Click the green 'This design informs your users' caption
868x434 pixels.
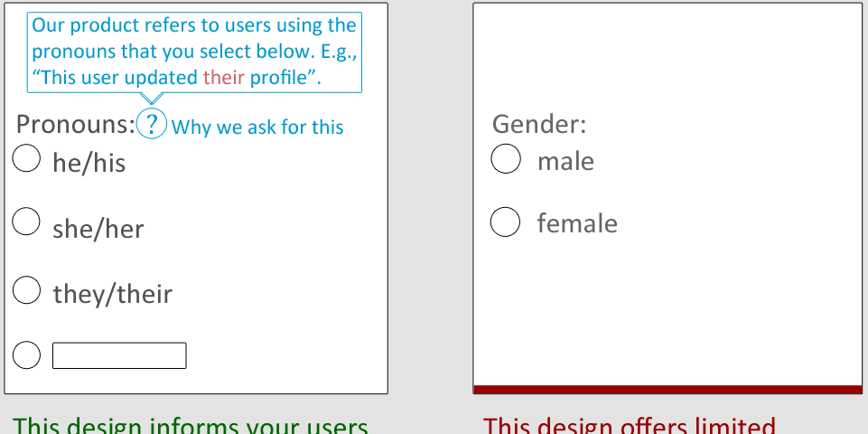click(x=190, y=425)
